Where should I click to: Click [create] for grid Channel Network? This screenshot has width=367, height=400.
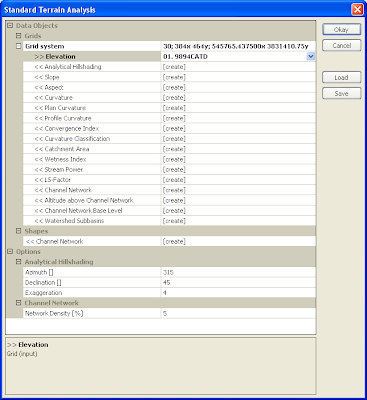coord(174,190)
